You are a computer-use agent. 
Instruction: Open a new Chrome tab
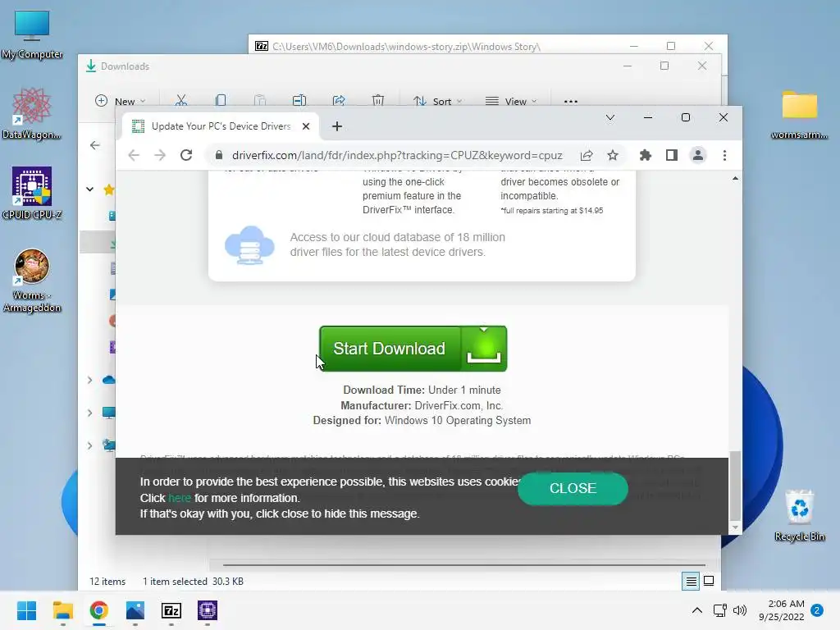point(336,126)
